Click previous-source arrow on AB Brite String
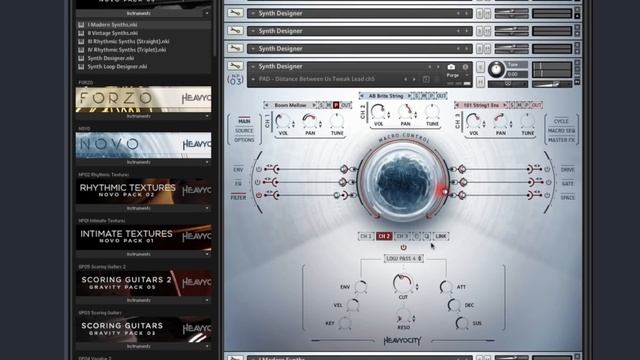Viewport: 640px width, 360px height. [362, 96]
